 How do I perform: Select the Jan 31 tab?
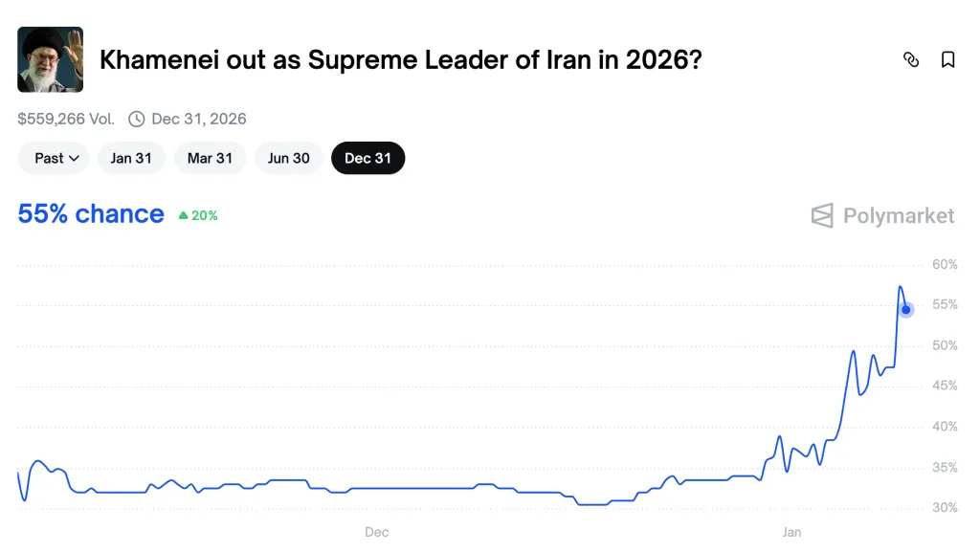point(131,158)
